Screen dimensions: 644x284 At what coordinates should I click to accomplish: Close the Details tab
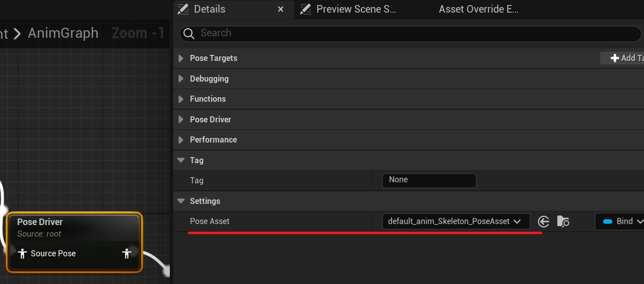click(x=281, y=9)
